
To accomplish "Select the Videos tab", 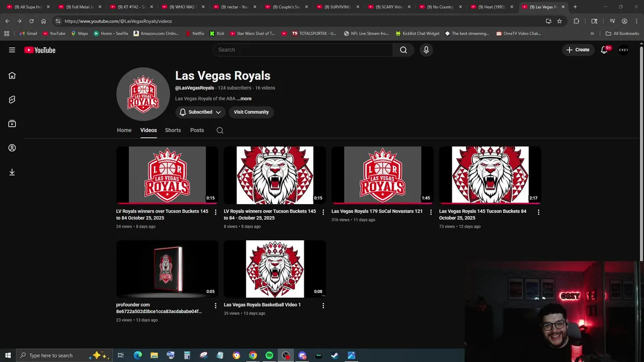I will click(148, 130).
